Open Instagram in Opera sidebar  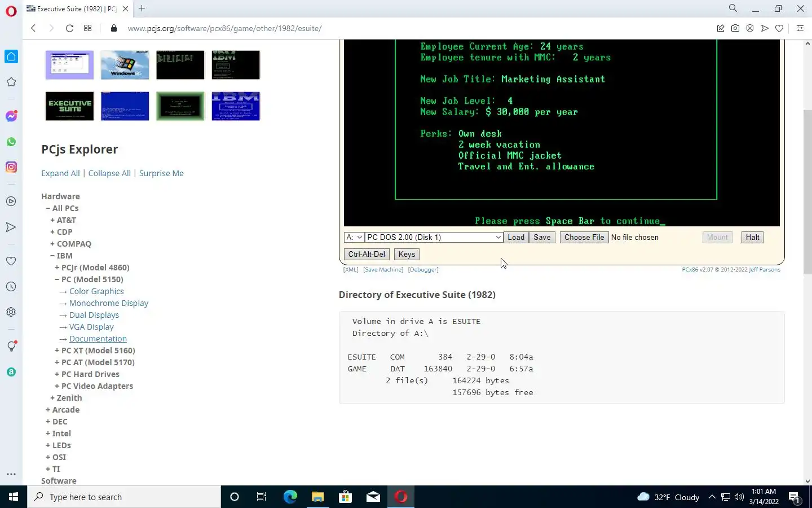coord(11,167)
